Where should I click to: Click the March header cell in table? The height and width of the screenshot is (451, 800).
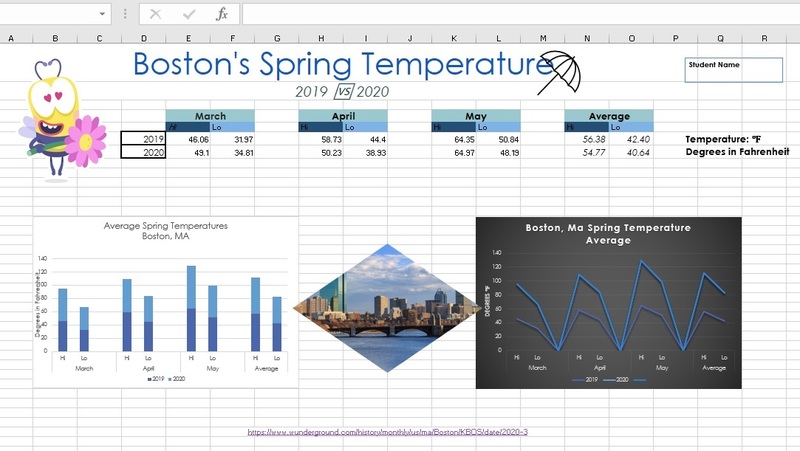tap(210, 115)
